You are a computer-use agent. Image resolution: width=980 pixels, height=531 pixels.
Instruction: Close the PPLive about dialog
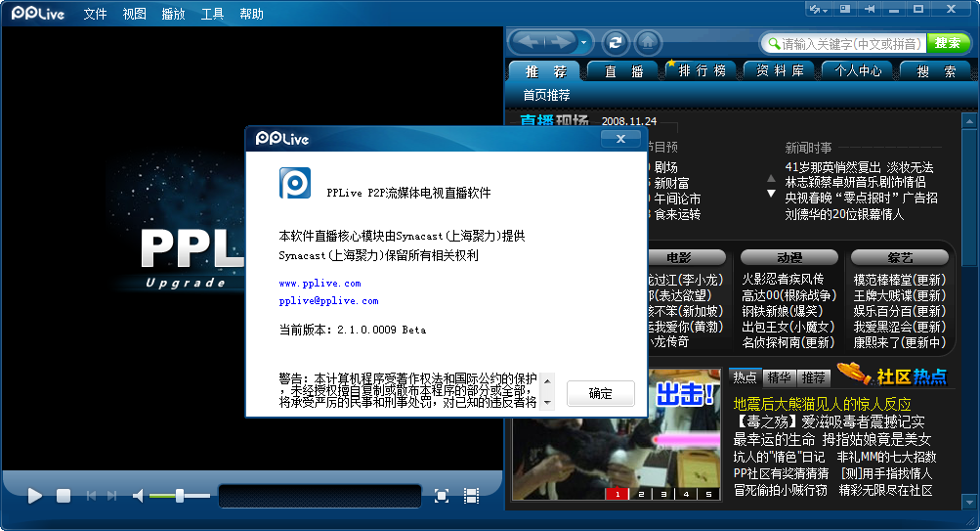(x=620, y=139)
